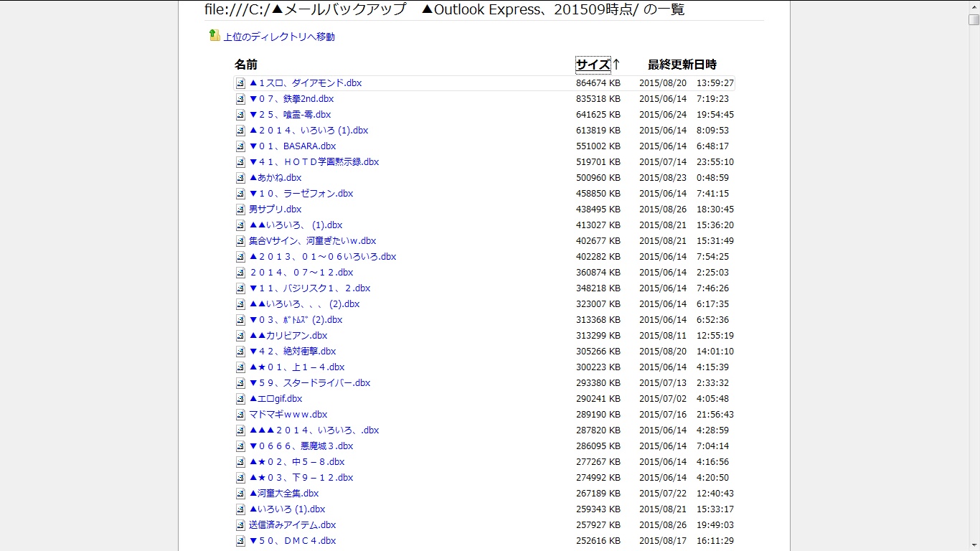Click file icon beside ▲▲▲2014、いろいろ、.dbx

(241, 430)
